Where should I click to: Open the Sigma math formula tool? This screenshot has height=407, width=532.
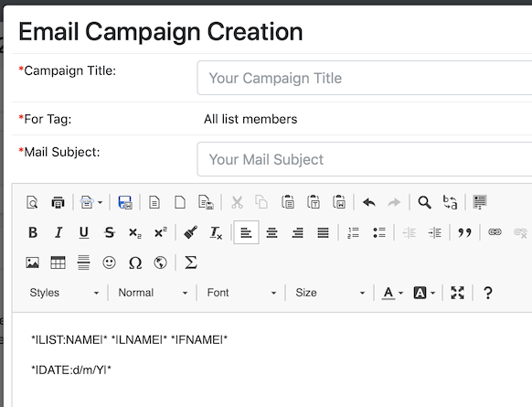(x=191, y=262)
